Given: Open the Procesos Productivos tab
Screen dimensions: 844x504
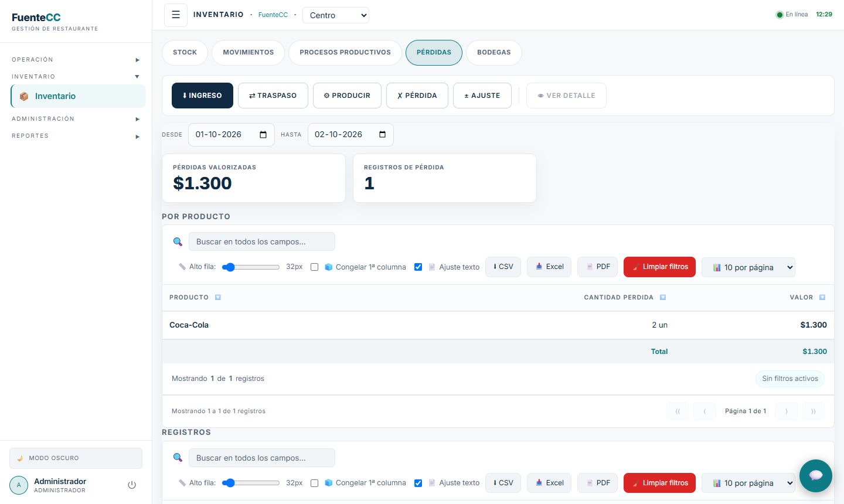Looking at the screenshot, I should click(x=345, y=53).
